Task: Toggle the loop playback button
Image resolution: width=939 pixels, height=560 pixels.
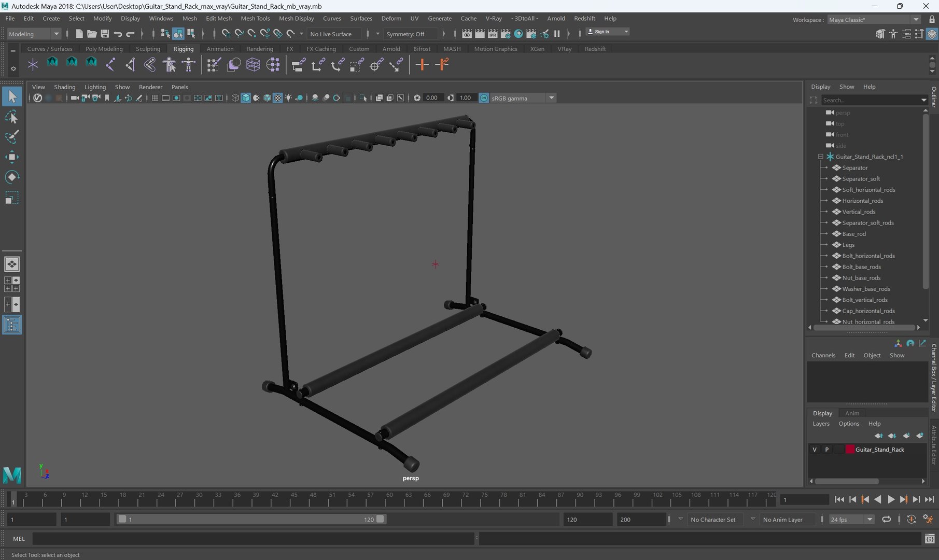Action: click(x=887, y=519)
